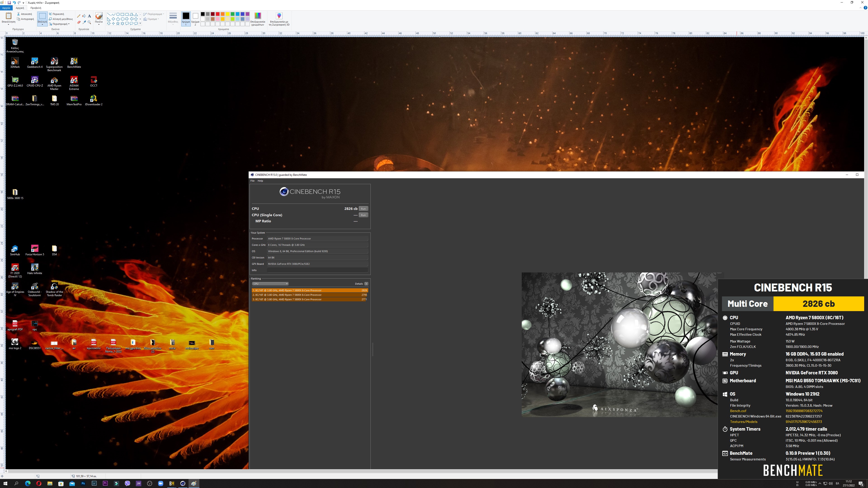The width and height of the screenshot is (868, 488).
Task: Activate the Χρώμα 1 color box
Action: 186,19
